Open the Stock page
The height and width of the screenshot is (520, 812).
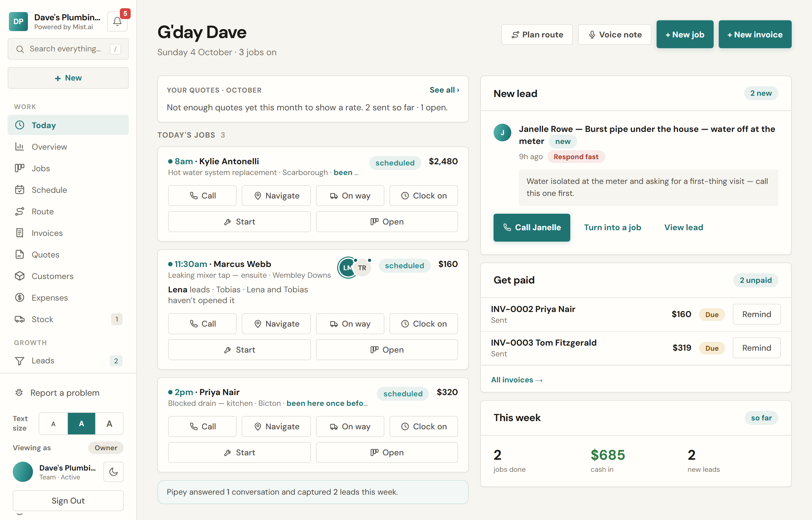pyautogui.click(x=68, y=319)
